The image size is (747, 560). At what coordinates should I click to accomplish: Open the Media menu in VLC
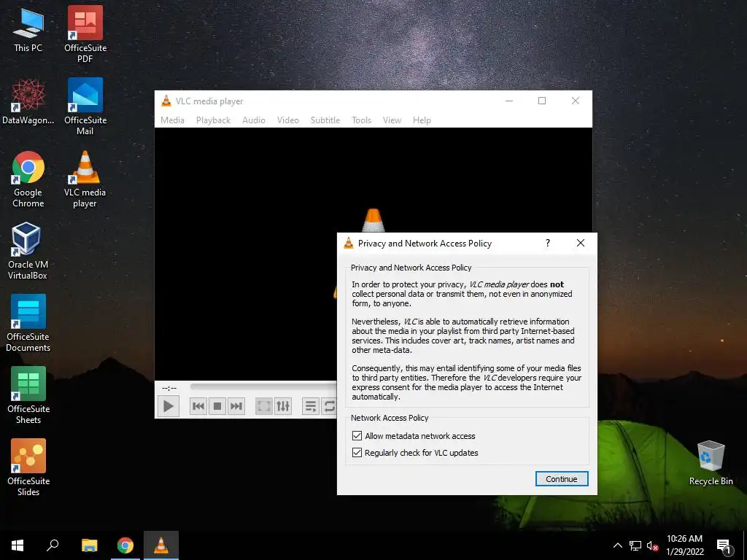(x=172, y=120)
